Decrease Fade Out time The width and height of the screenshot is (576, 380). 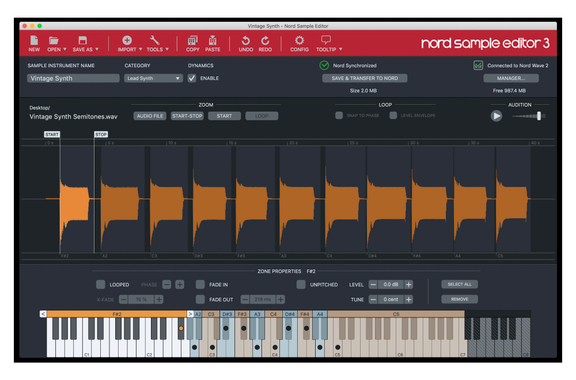(x=245, y=300)
